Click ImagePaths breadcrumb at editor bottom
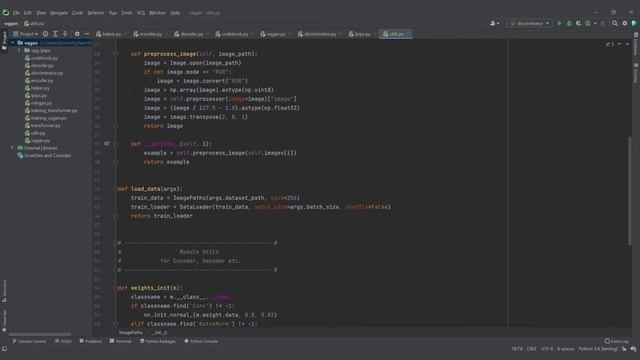 (x=131, y=333)
